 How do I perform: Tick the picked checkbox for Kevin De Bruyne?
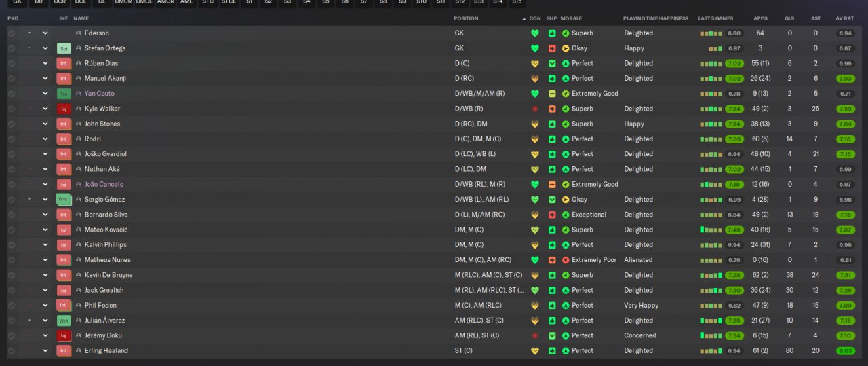click(x=12, y=275)
